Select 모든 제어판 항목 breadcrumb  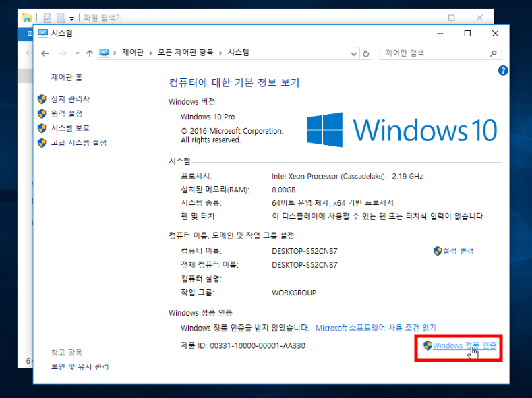185,53
